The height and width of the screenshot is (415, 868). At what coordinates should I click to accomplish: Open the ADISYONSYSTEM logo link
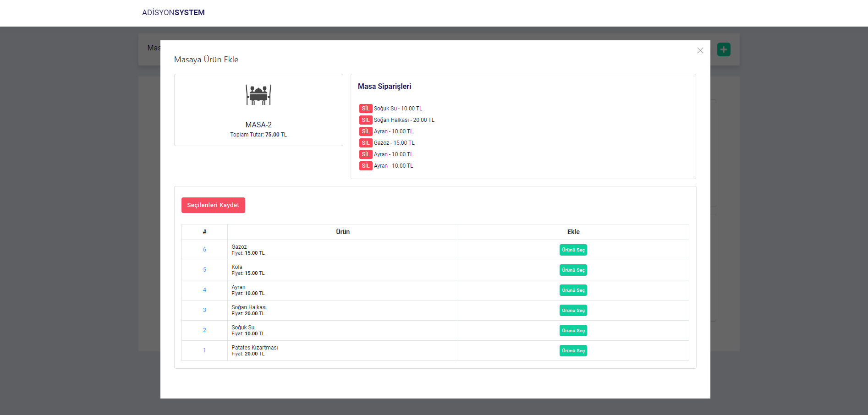pyautogui.click(x=173, y=13)
